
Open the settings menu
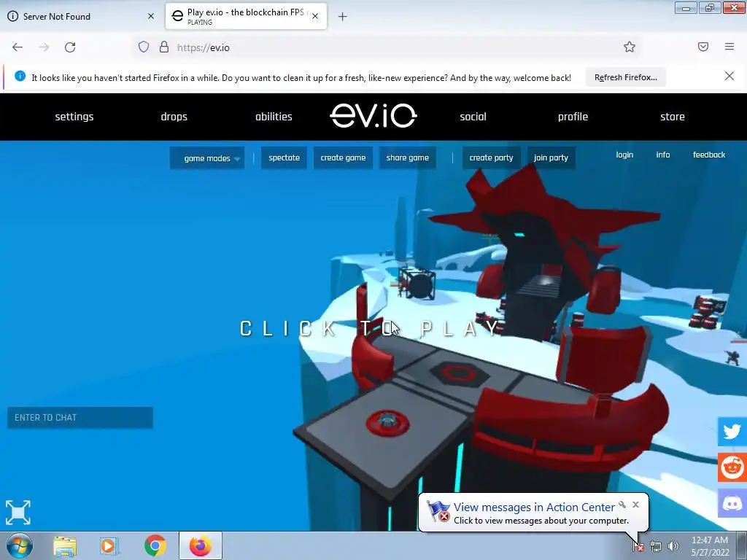[x=74, y=117]
